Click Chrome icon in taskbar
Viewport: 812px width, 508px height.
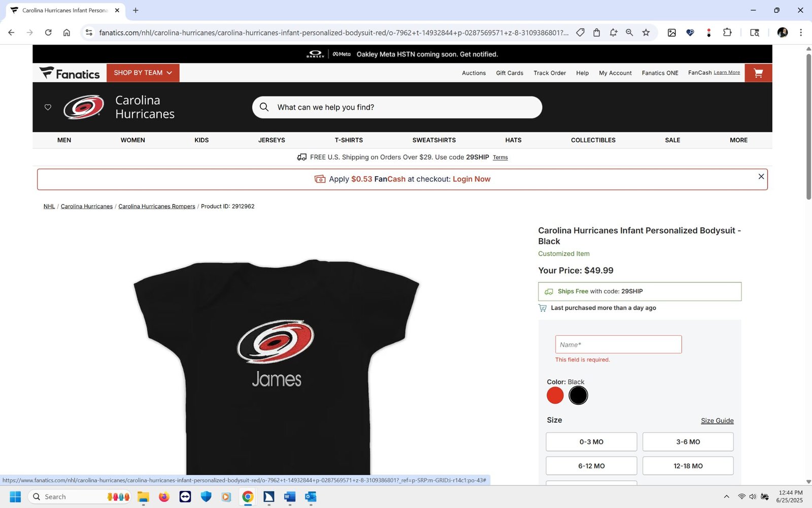point(248,496)
